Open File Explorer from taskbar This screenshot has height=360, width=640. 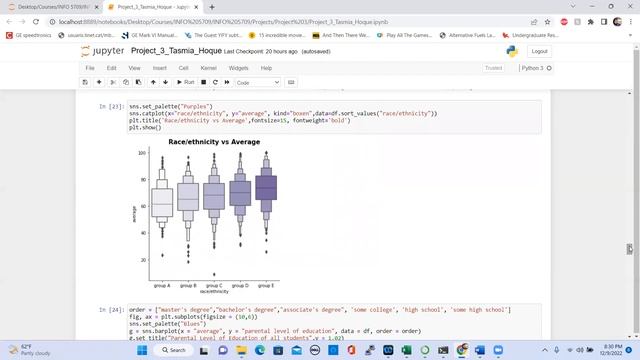241,350
